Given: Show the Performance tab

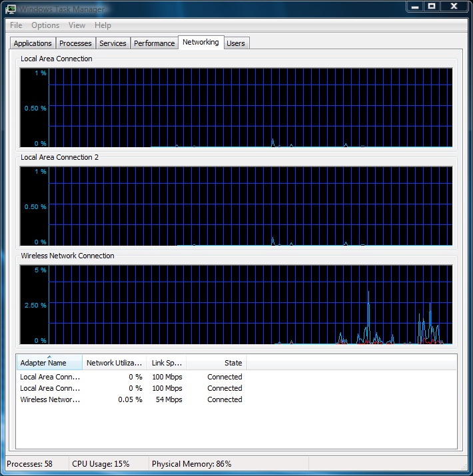Looking at the screenshot, I should [154, 43].
